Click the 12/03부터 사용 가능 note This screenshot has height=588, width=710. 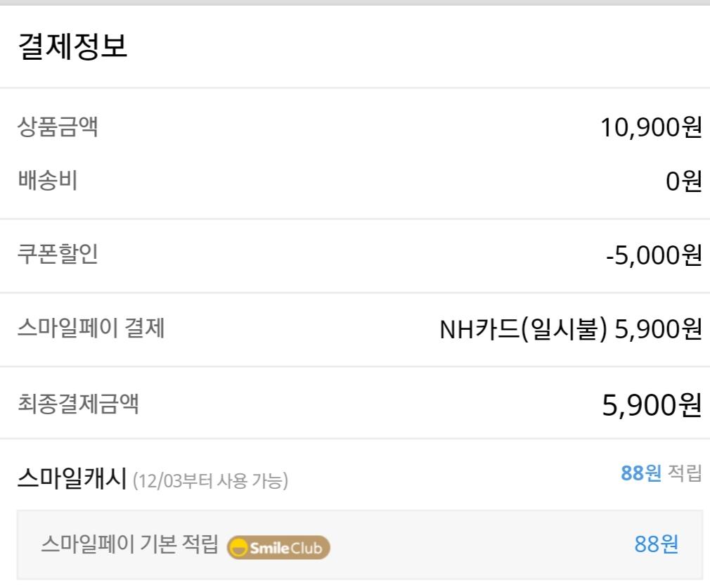click(210, 482)
